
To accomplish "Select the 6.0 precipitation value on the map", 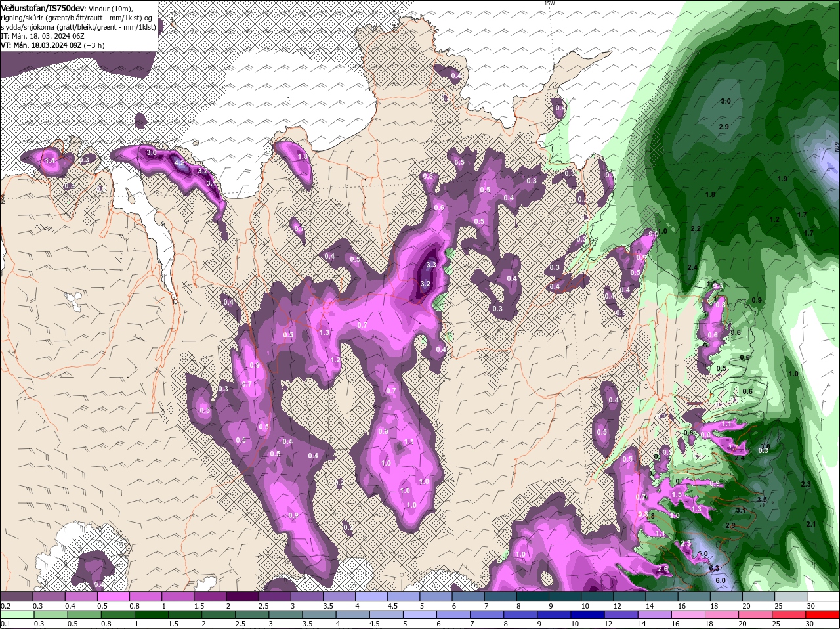I will [720, 580].
